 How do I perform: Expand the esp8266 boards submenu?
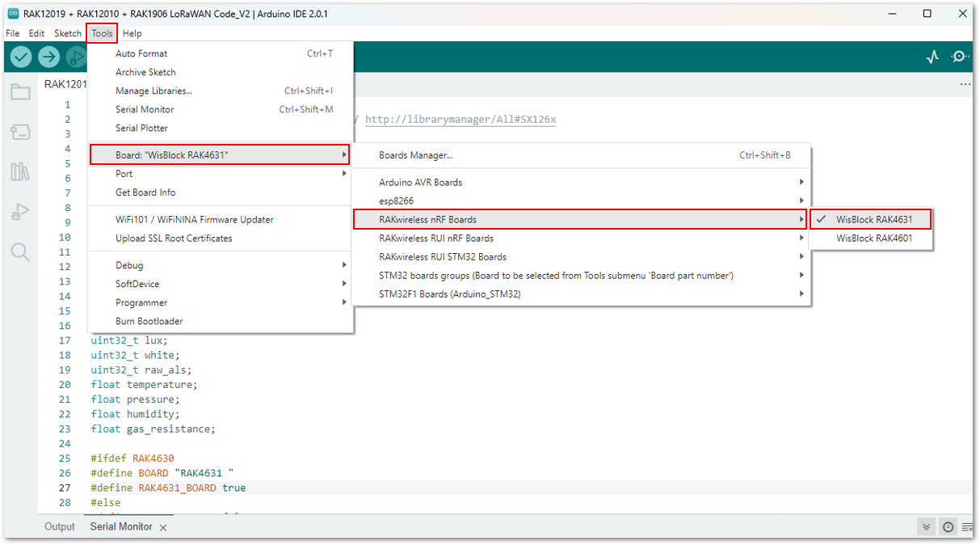(581, 201)
